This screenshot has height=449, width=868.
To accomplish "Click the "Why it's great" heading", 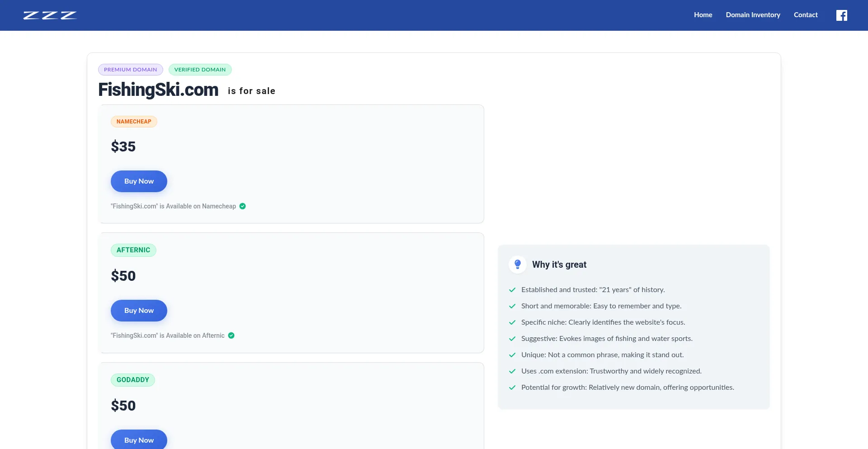I will (x=559, y=265).
